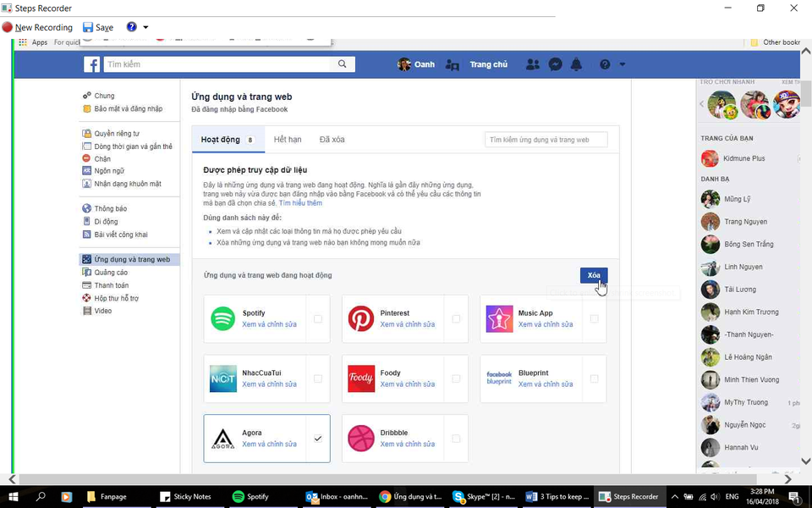Uncheck the selected Agora checkbox

317,438
